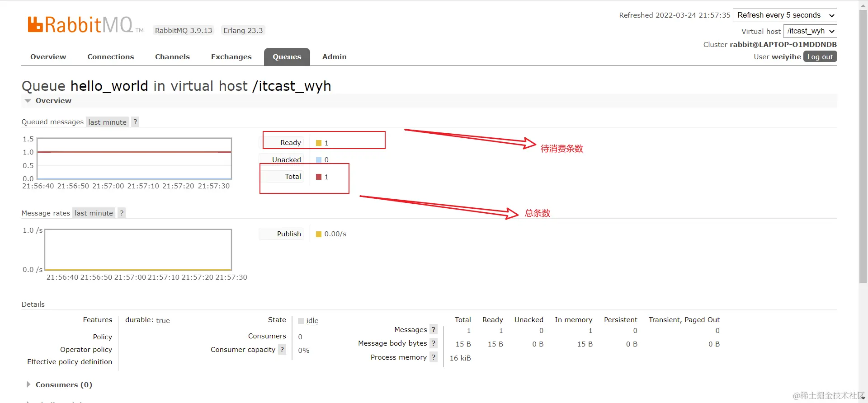The height and width of the screenshot is (403, 868).
Task: Open the refresh interval dropdown
Action: [785, 15]
